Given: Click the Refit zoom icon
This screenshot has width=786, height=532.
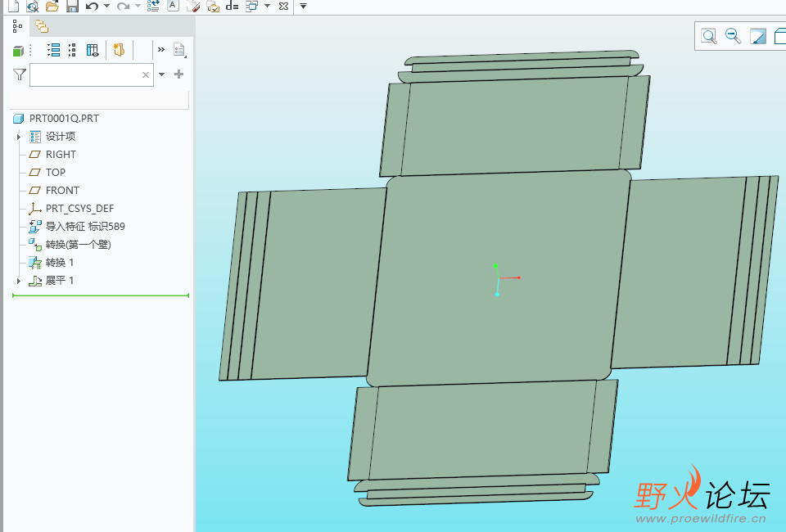Looking at the screenshot, I should (709, 36).
